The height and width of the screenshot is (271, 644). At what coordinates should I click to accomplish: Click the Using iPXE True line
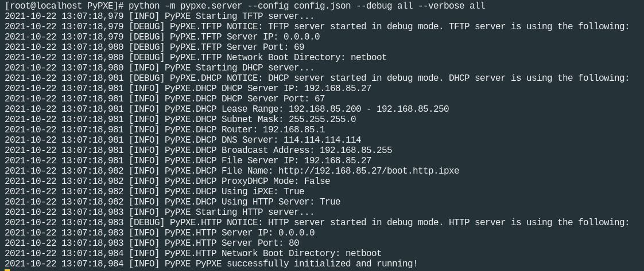[x=154, y=191]
